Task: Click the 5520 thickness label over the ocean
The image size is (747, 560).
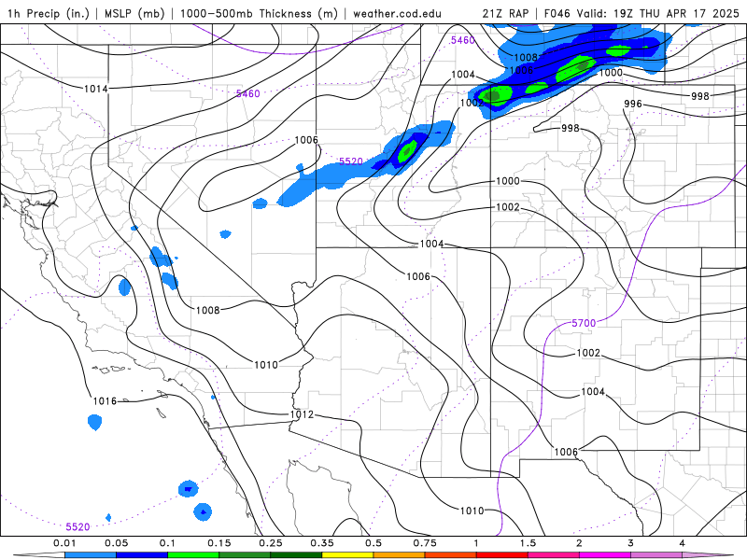Action: [78, 526]
